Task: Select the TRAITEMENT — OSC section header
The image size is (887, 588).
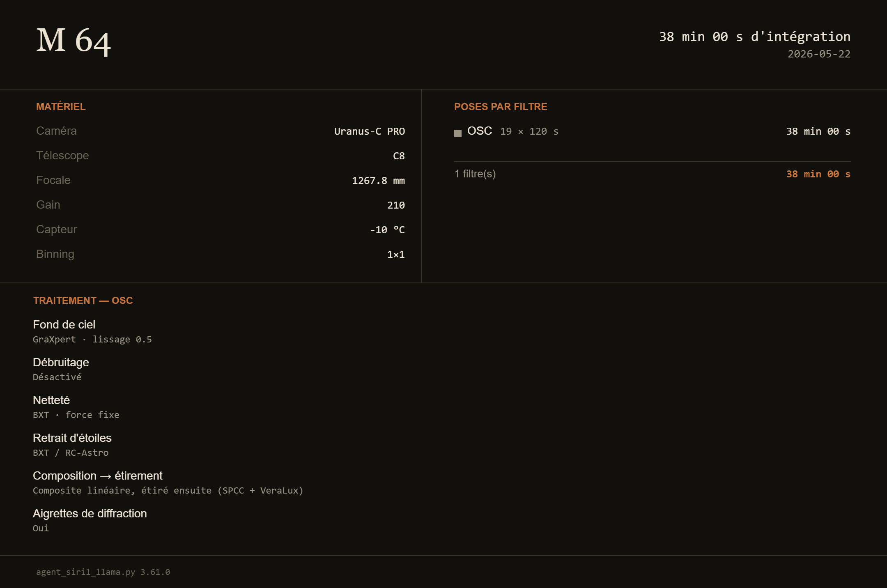Action: [x=83, y=301]
